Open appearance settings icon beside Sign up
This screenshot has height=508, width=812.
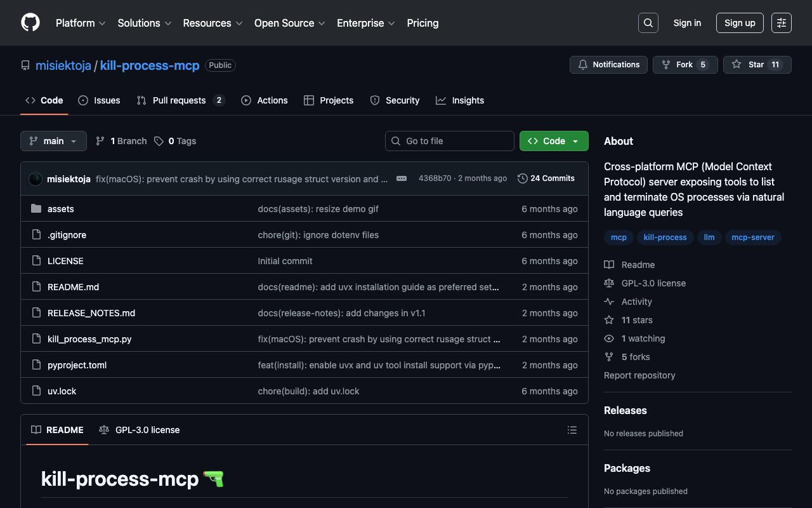pyautogui.click(x=781, y=23)
